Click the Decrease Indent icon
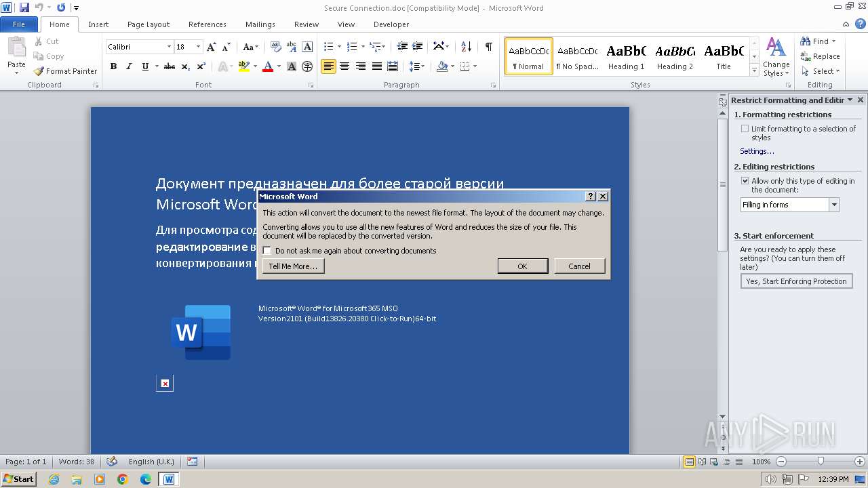Image resolution: width=868 pixels, height=488 pixels. point(402,47)
